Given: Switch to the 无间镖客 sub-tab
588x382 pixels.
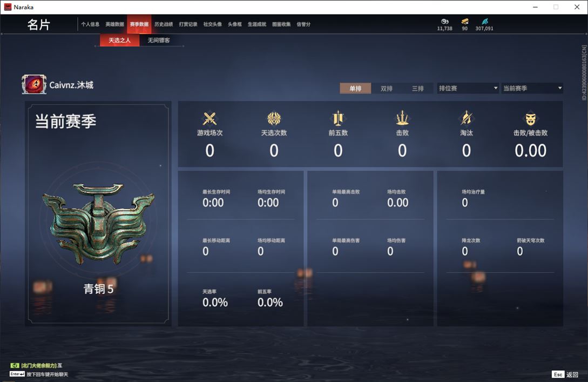Looking at the screenshot, I should 159,40.
